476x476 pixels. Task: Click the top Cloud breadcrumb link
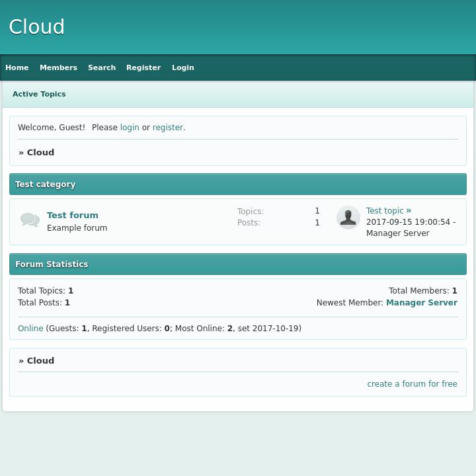click(40, 152)
